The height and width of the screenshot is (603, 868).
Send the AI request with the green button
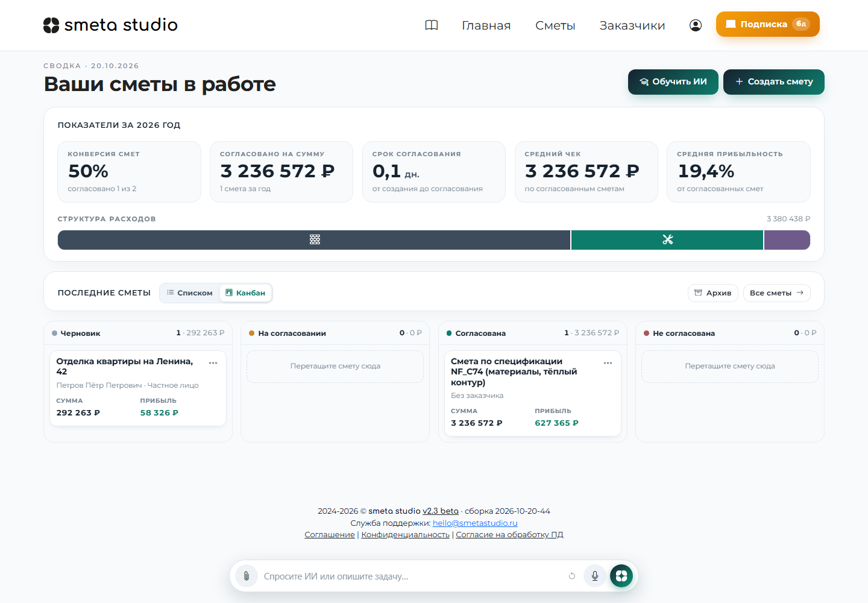(x=621, y=576)
